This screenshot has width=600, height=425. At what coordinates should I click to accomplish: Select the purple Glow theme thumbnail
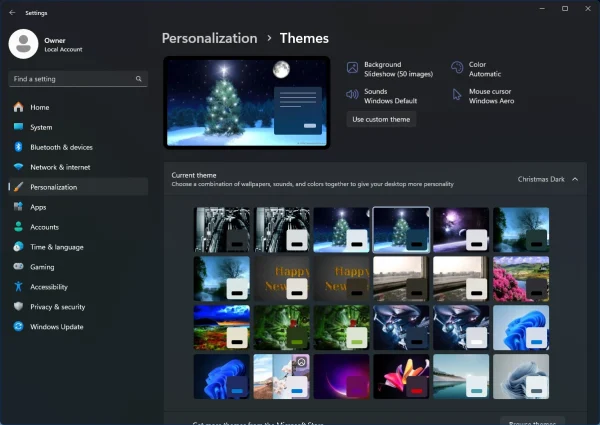tap(341, 376)
